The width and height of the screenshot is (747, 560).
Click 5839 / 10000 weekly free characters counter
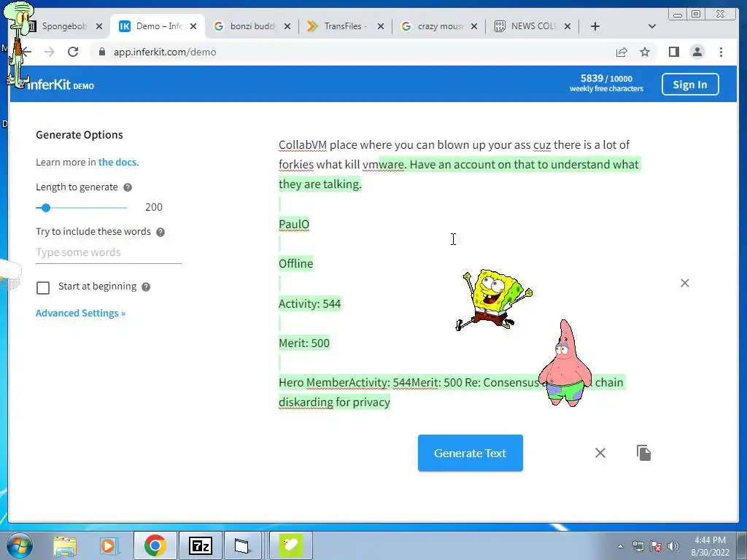[606, 83]
